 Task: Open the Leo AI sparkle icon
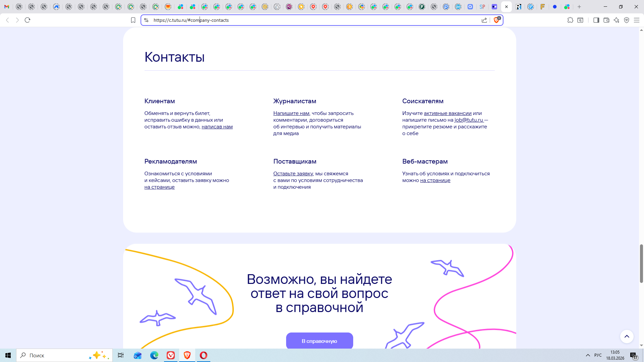coord(616,20)
